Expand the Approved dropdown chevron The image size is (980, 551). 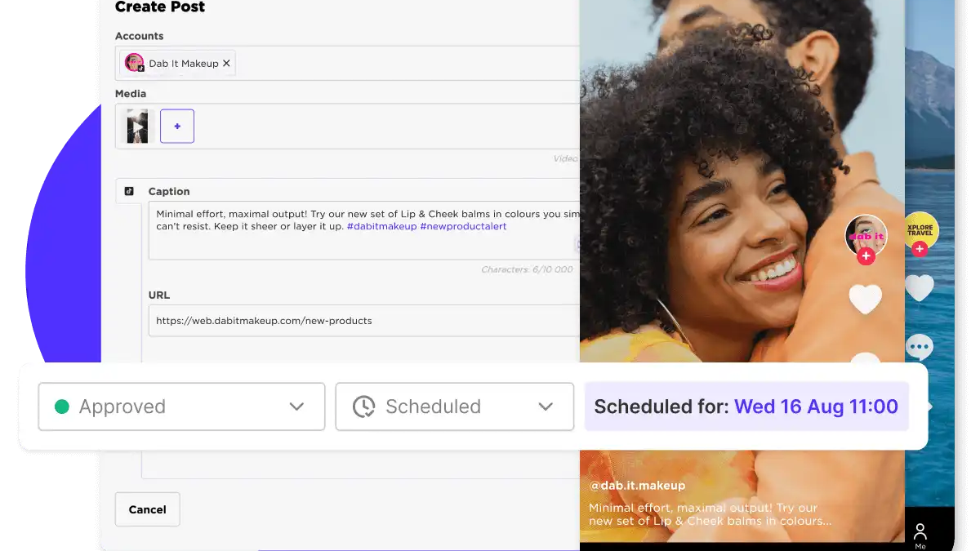pos(296,407)
